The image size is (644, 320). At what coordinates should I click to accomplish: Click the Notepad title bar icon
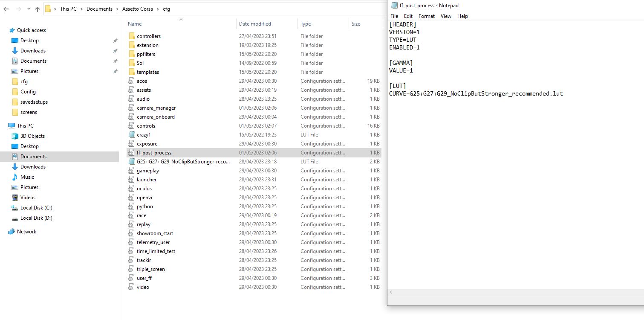pos(394,6)
